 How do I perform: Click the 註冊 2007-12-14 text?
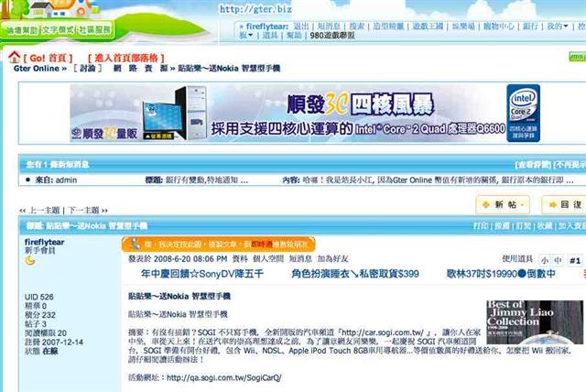tap(54, 343)
